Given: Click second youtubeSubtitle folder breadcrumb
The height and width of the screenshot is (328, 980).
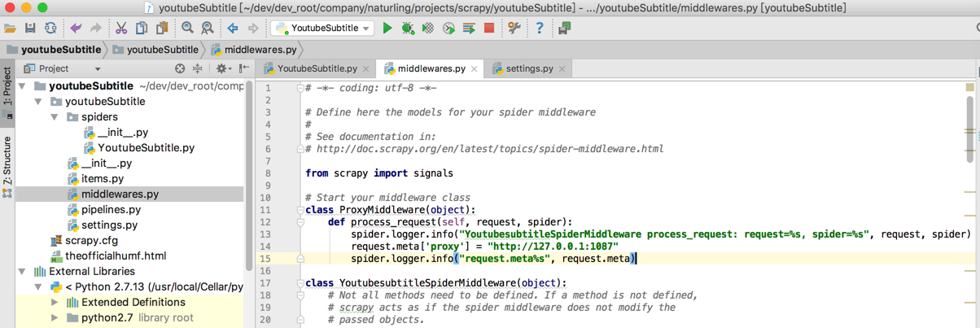Looking at the screenshot, I should coord(155,50).
